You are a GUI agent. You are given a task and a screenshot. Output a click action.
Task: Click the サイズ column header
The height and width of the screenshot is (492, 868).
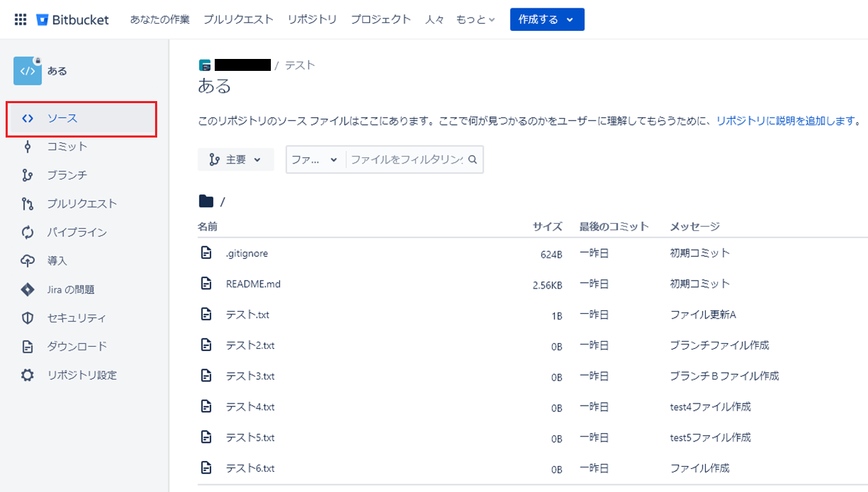[x=547, y=226]
